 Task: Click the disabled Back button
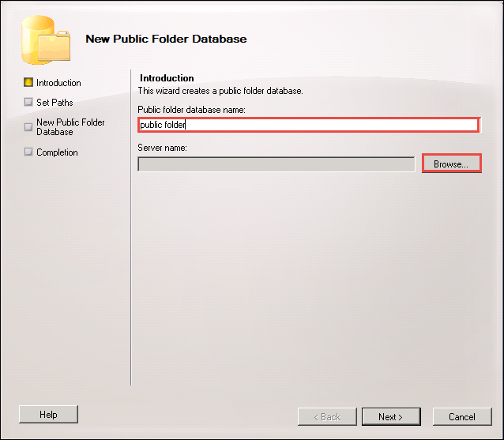pos(325,416)
